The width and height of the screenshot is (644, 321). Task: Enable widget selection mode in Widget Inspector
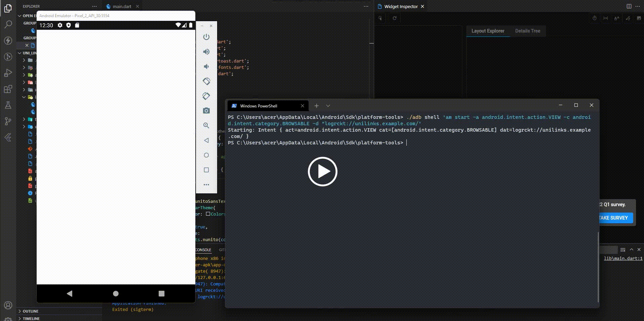pyautogui.click(x=379, y=18)
